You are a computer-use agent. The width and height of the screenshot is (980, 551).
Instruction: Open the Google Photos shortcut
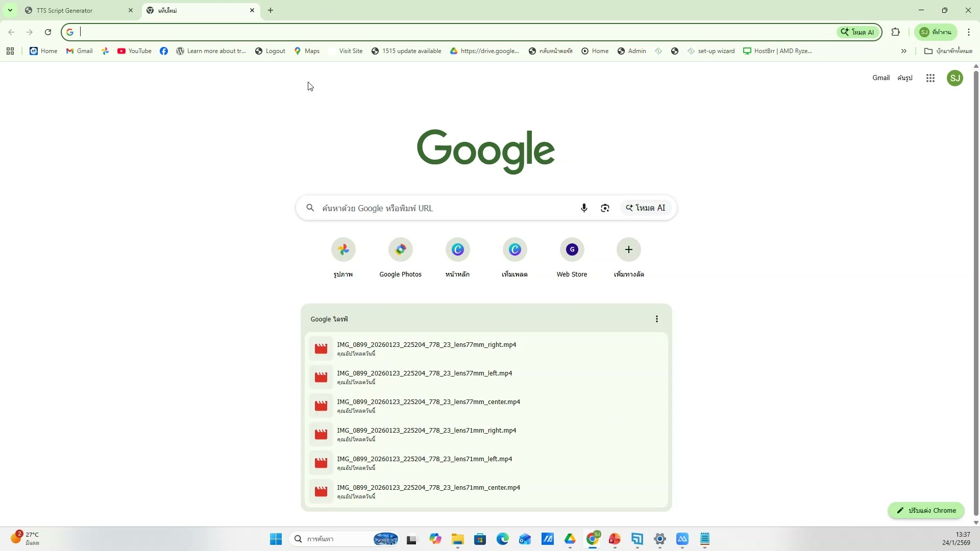point(400,250)
